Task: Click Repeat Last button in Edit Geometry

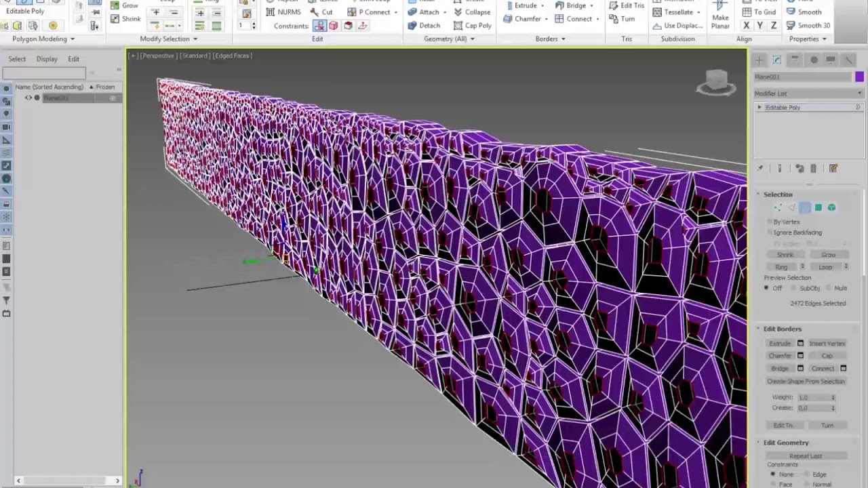Action: [x=806, y=457]
